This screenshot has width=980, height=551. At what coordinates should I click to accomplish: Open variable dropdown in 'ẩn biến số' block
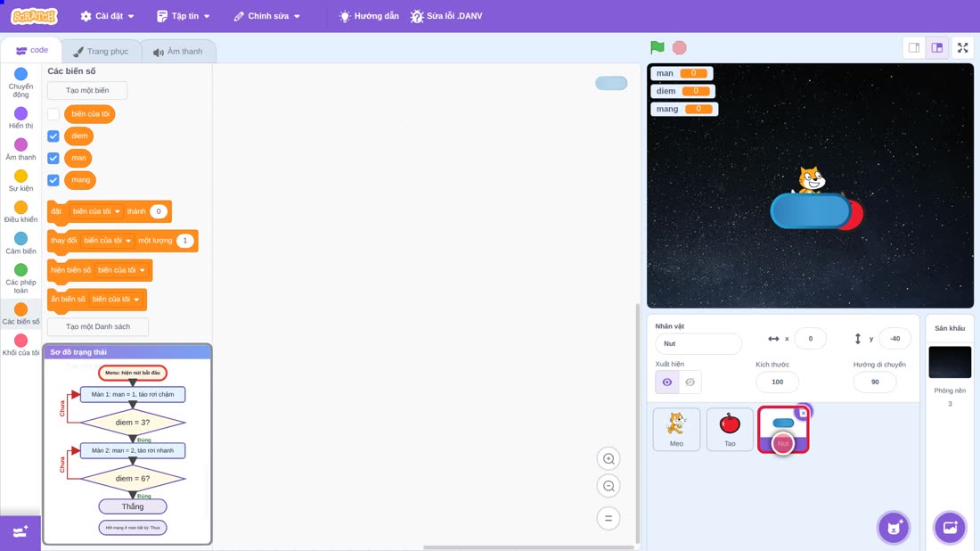116,300
